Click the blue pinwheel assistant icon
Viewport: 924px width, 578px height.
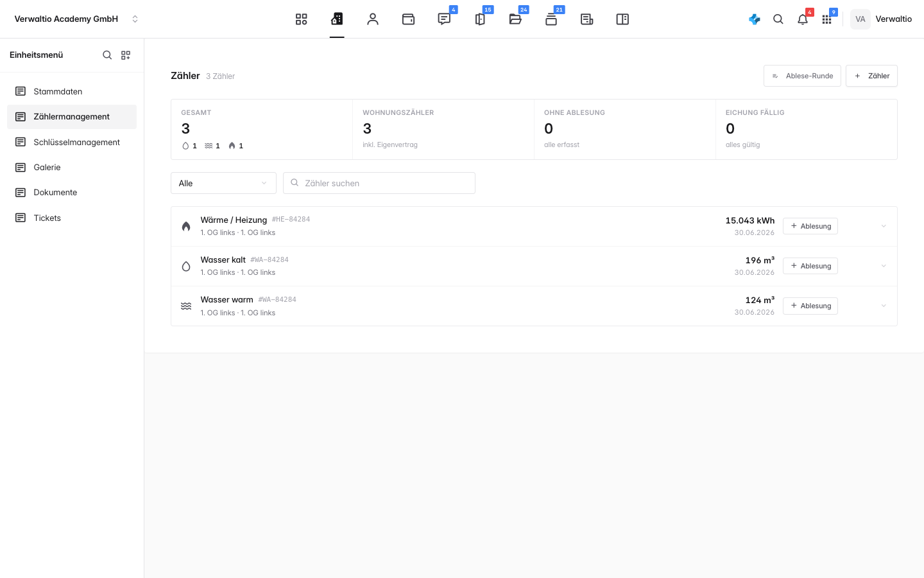coord(755,19)
